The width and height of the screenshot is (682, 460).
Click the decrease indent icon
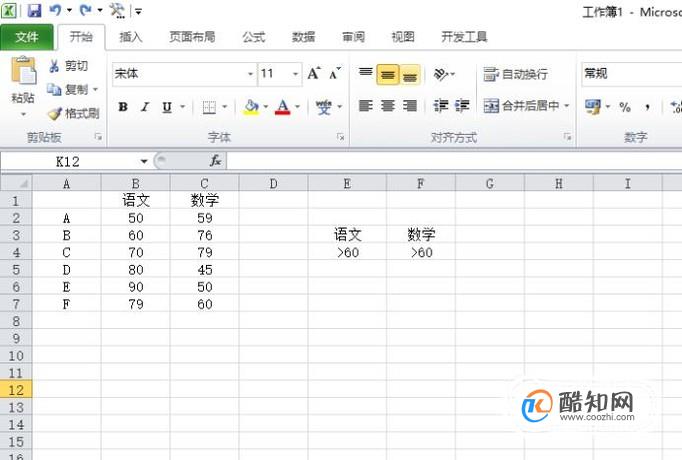441,106
